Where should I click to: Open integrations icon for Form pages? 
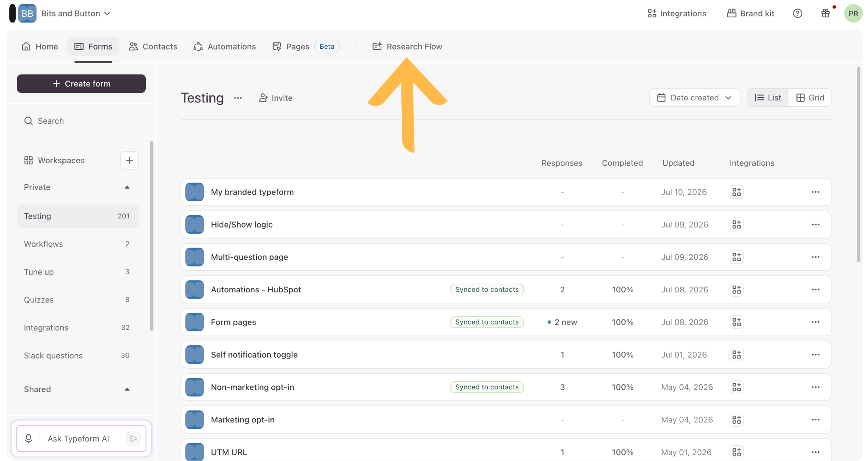[x=737, y=322]
